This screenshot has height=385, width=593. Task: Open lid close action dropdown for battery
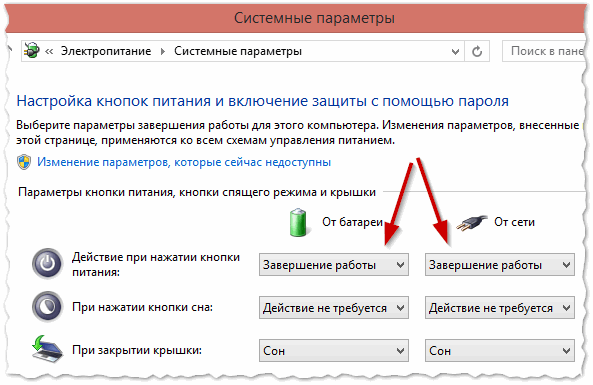tap(334, 351)
